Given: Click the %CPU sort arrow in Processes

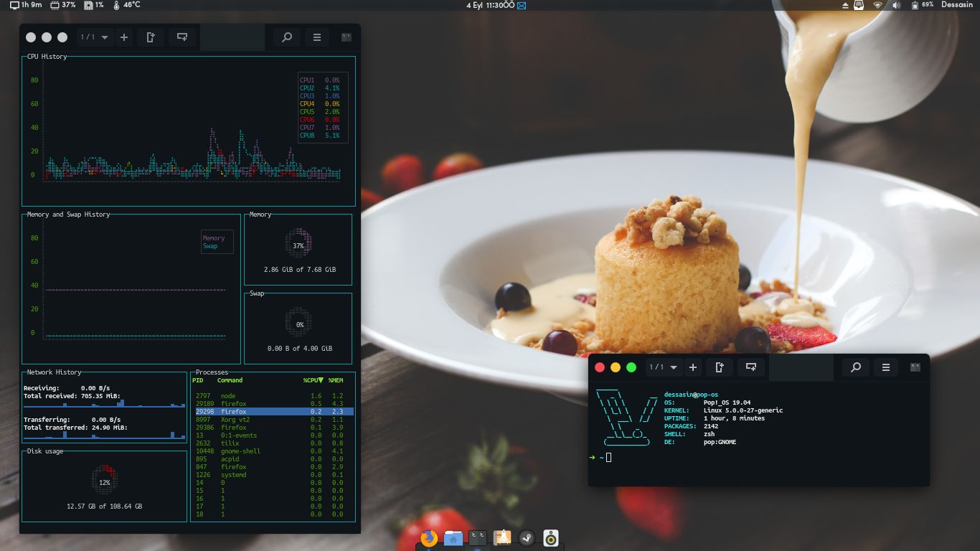Looking at the screenshot, I should [x=319, y=379].
